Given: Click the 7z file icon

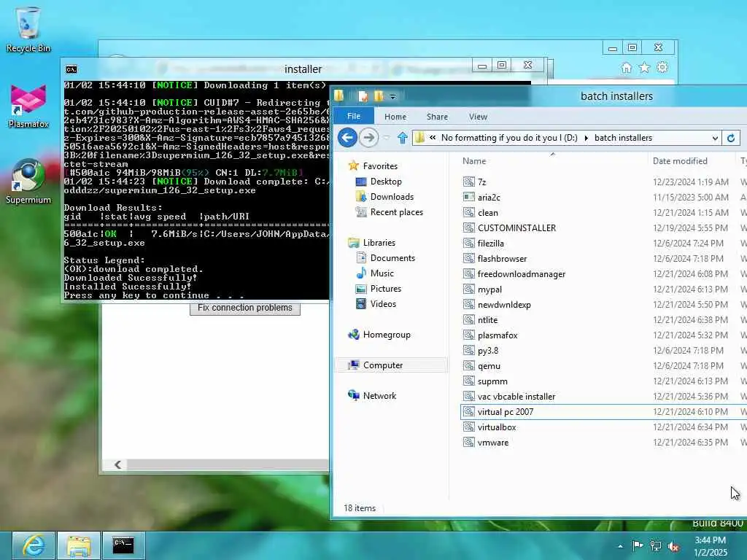Looking at the screenshot, I should click(469, 182).
